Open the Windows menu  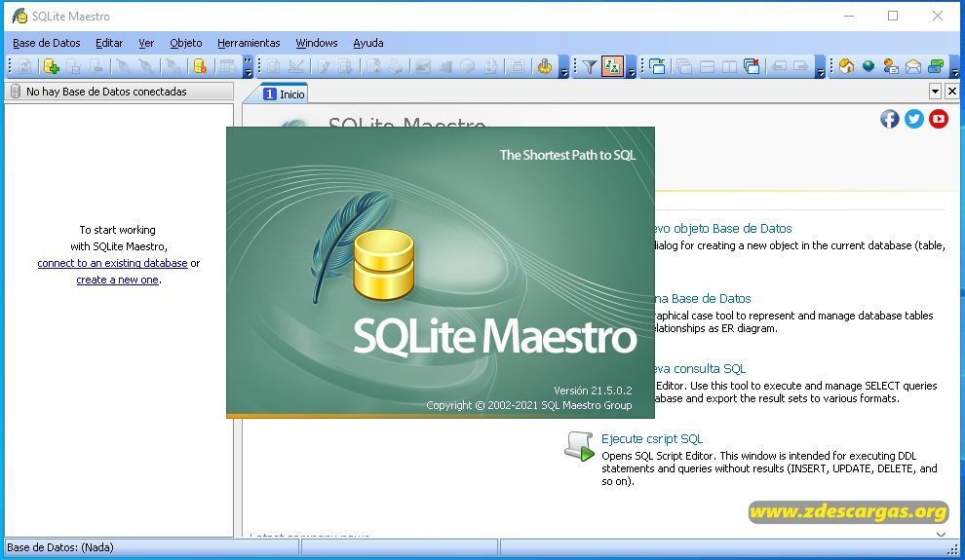(x=317, y=43)
